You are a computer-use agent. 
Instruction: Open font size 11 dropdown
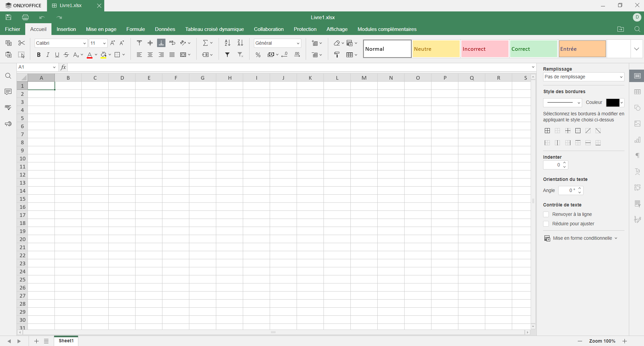[104, 43]
